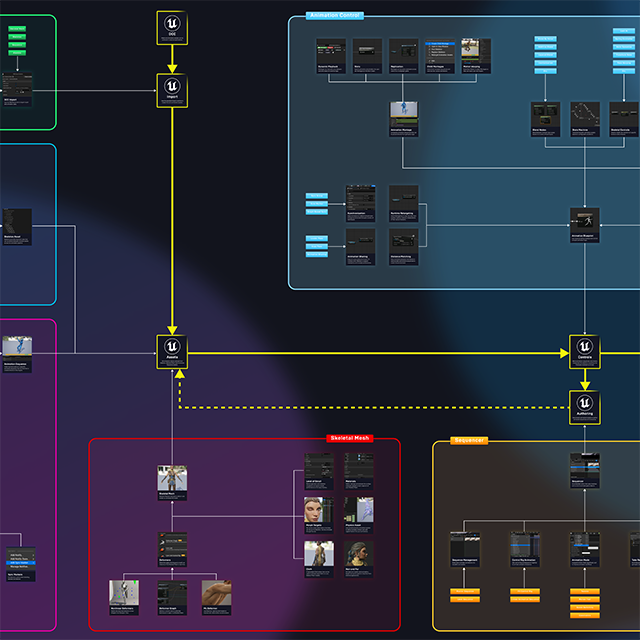This screenshot has height=640, width=640.
Task: Click the Controls Unreal logo node
Action: [585, 352]
